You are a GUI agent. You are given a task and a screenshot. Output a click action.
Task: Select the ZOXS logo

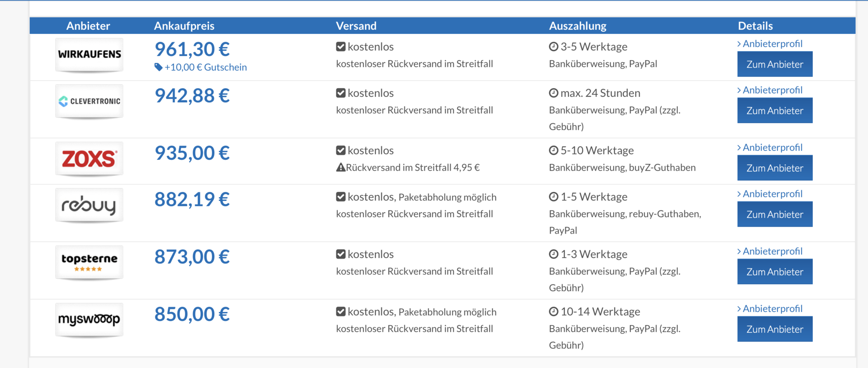click(89, 159)
